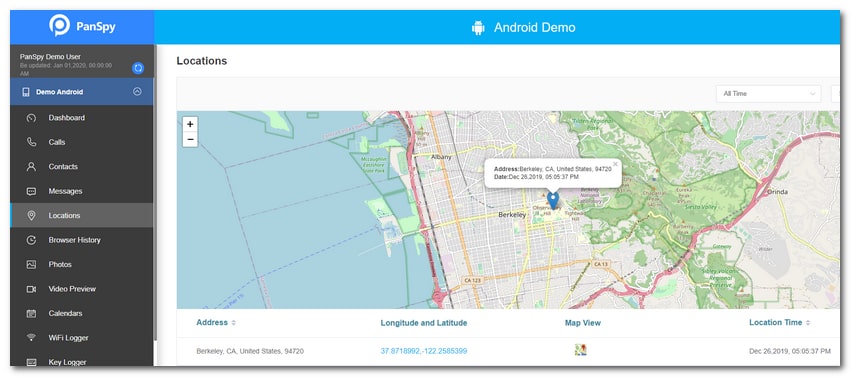Click the Dec 26,2019 05:05:37 PM table cell
This screenshot has width=851, height=377.
click(x=790, y=351)
